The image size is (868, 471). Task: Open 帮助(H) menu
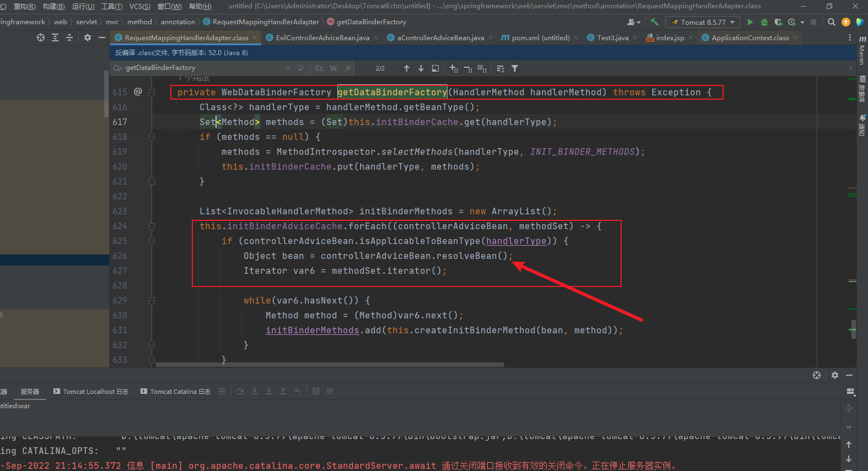coord(200,6)
